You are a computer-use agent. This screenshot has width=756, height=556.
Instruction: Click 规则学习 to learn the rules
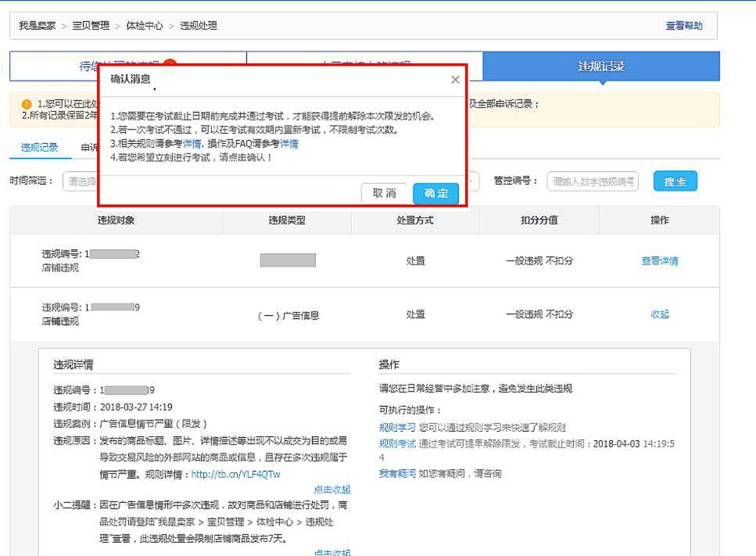[x=397, y=428]
